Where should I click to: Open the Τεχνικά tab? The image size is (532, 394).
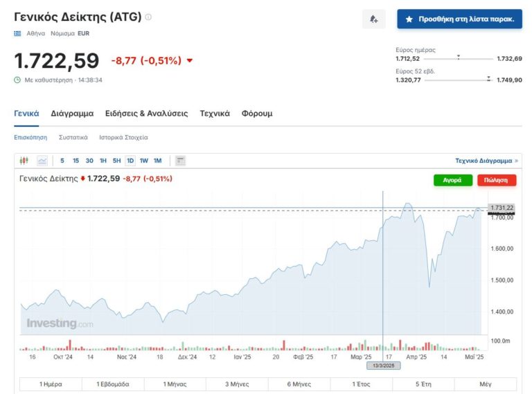pyautogui.click(x=215, y=114)
